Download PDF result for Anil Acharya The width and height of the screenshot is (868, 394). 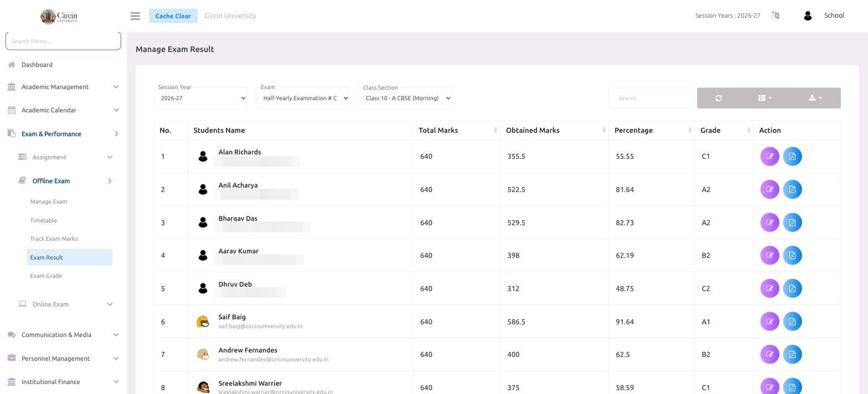pyautogui.click(x=792, y=189)
